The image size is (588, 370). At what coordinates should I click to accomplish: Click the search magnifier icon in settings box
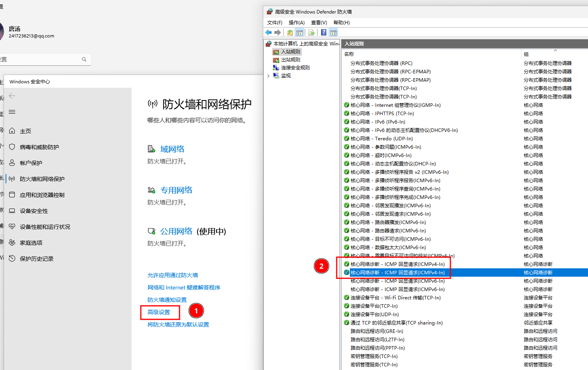[84, 59]
